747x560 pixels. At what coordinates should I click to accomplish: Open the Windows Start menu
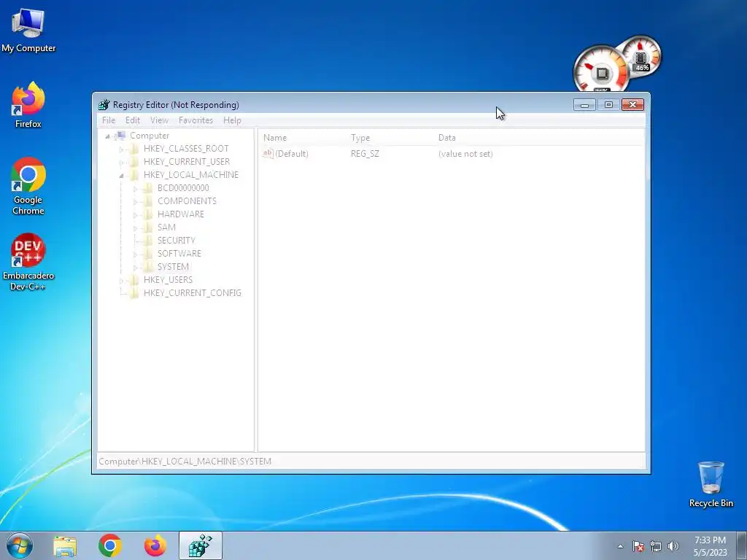tap(20, 545)
